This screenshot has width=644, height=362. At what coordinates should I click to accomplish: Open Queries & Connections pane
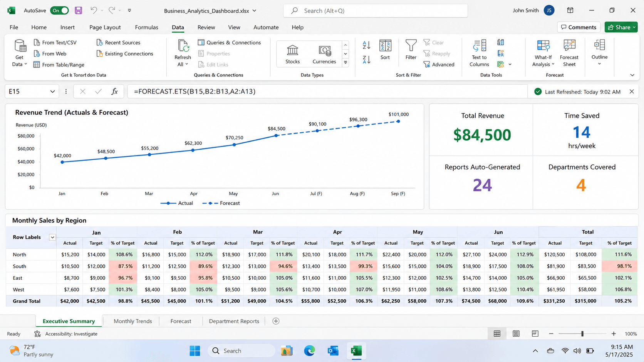coord(230,42)
